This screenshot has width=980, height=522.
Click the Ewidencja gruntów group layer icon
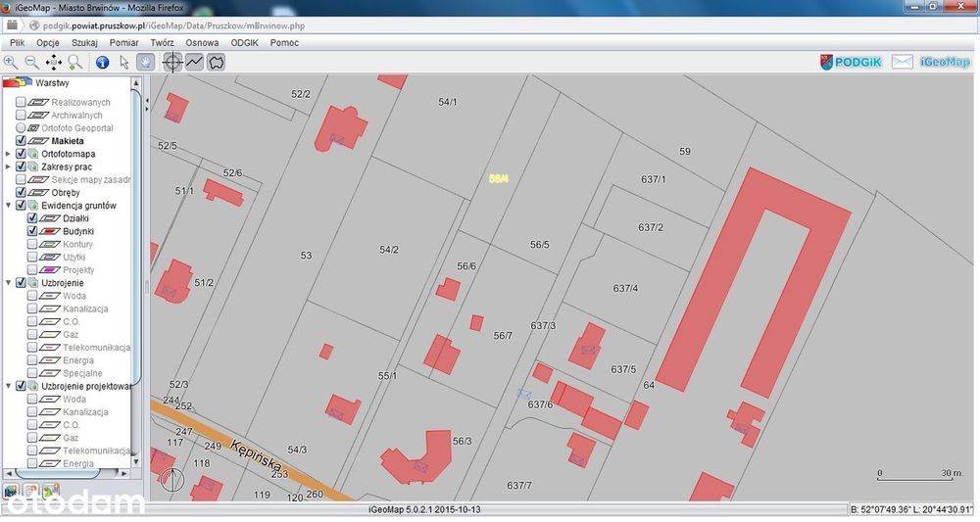coord(33,206)
